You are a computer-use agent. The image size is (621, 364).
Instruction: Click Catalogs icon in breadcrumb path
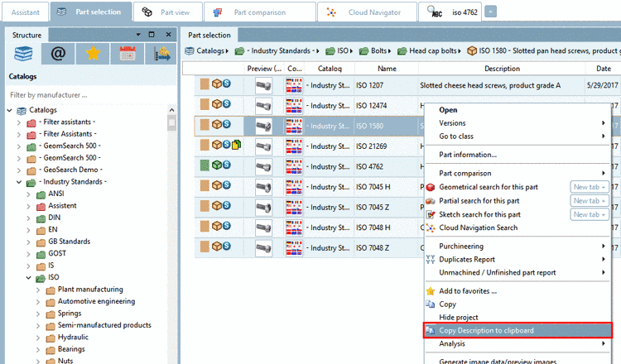(190, 50)
